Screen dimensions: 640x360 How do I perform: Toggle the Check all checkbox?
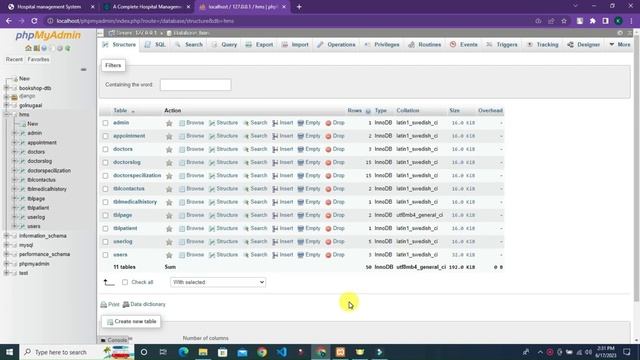[x=125, y=282]
